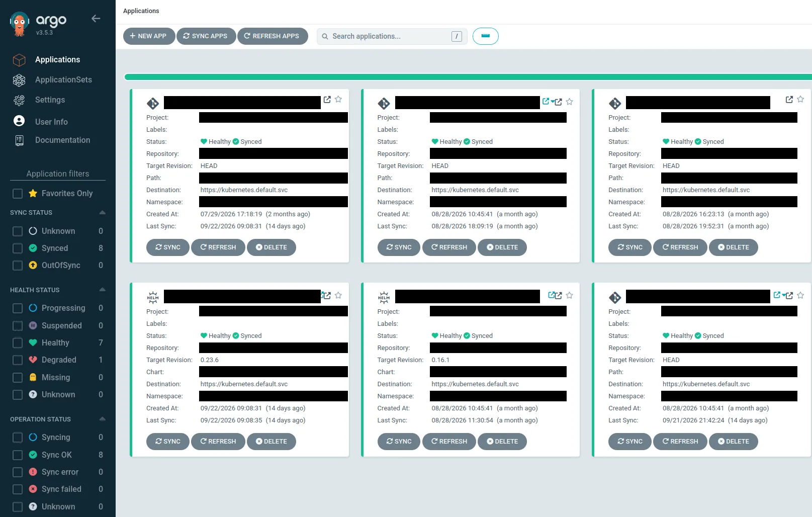The image size is (812, 517).
Task: Check the Sync failed operation filter
Action: point(18,489)
